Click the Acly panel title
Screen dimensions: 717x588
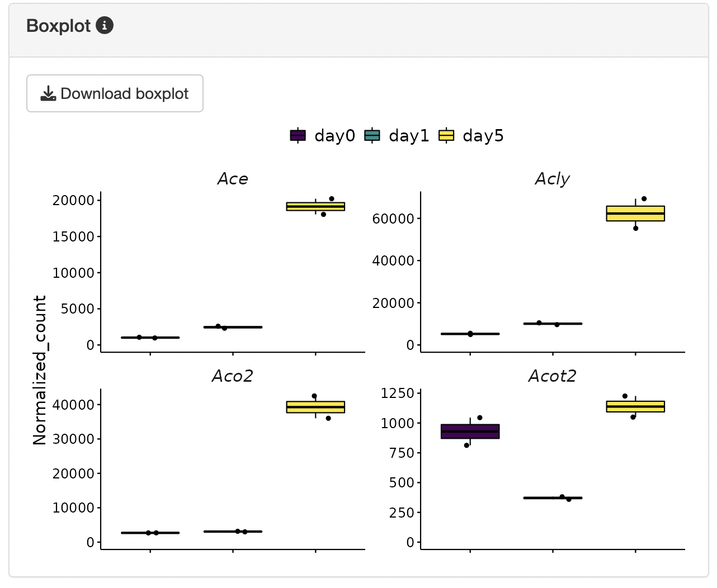(553, 179)
